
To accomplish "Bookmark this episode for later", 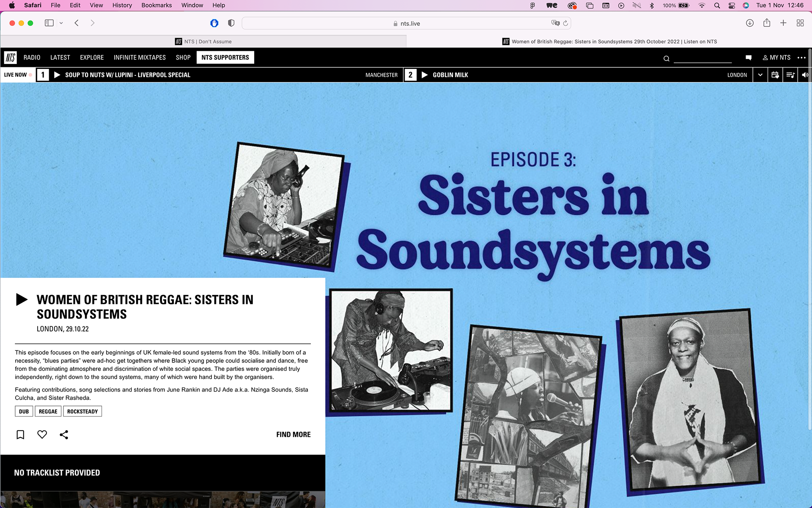I will 20,434.
